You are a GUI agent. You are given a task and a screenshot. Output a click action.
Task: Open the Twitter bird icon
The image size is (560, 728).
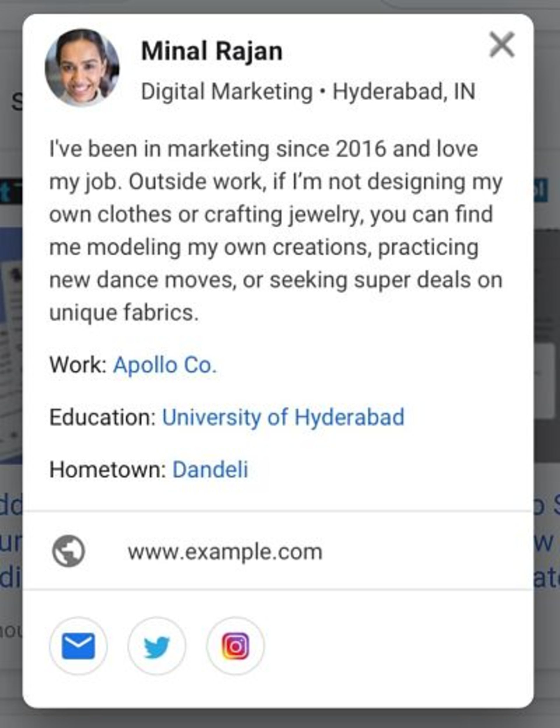click(x=157, y=646)
